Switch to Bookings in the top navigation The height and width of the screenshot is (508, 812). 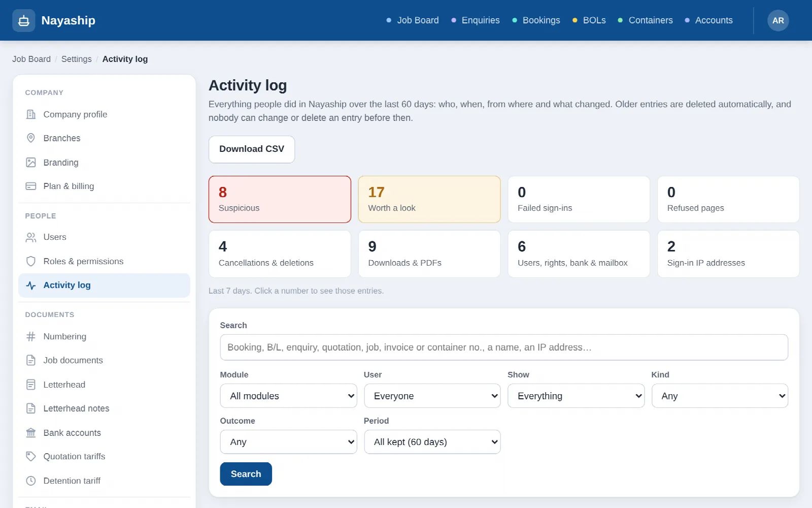coord(536,20)
